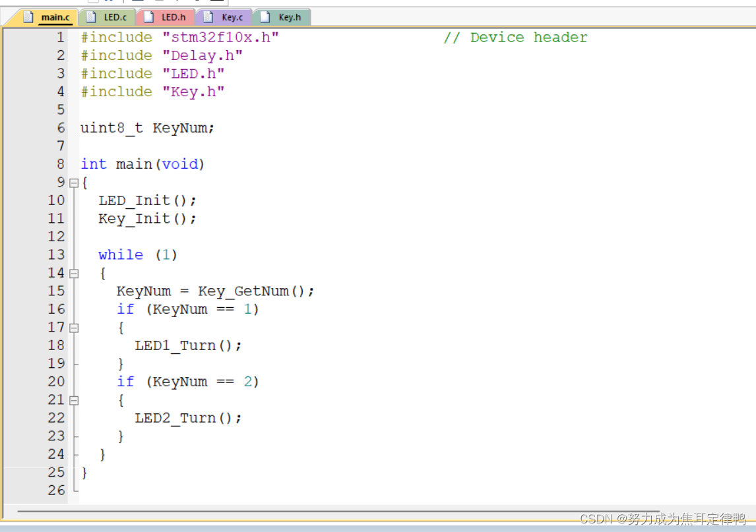Click the // Device header comment
This screenshot has width=756, height=532.
click(515, 38)
